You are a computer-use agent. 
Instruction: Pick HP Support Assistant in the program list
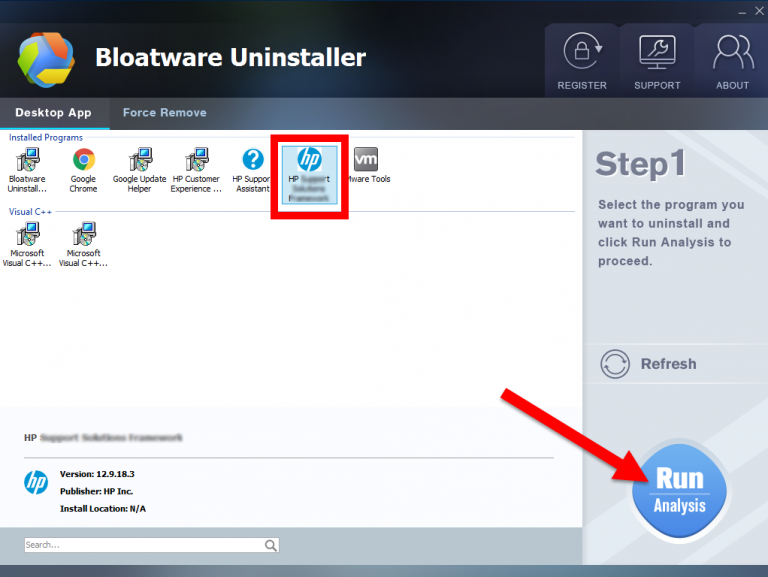(253, 168)
